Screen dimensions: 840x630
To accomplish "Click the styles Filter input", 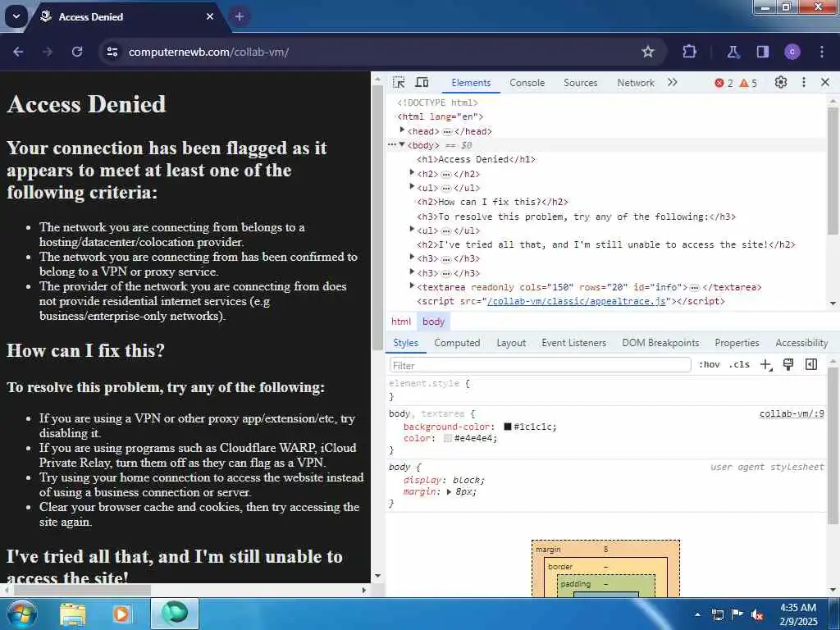I will click(540, 365).
